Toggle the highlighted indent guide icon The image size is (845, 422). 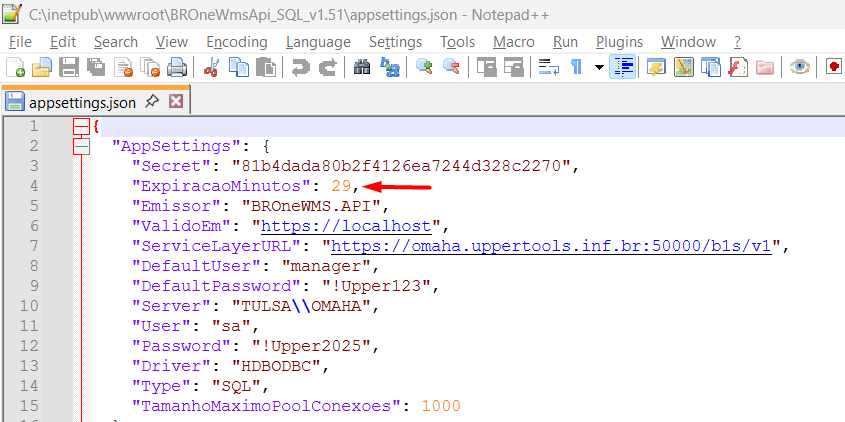coord(622,67)
